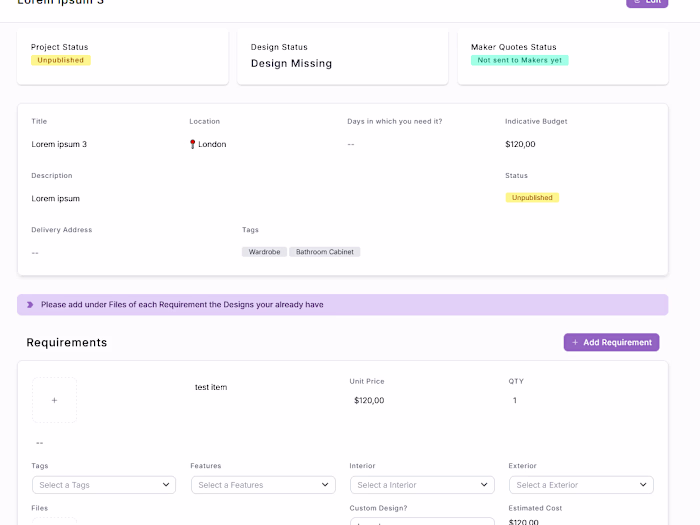
Task: Click the test item requirement name
Action: (x=211, y=387)
